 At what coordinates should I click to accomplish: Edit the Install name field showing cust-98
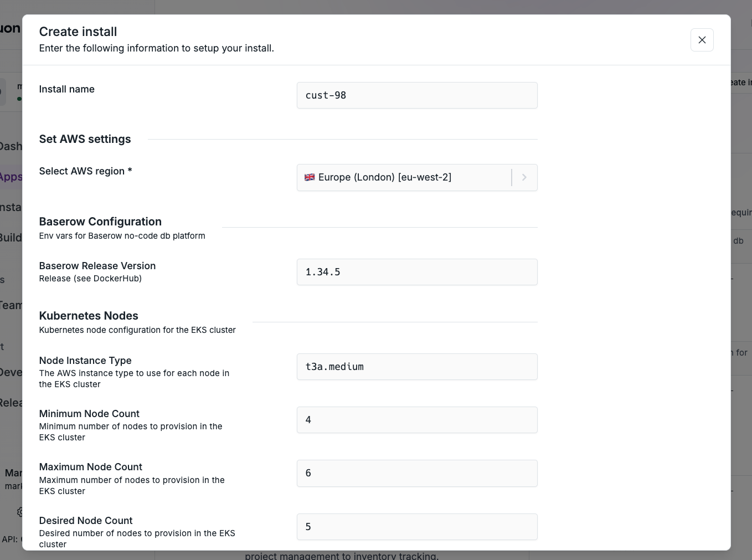click(x=417, y=95)
